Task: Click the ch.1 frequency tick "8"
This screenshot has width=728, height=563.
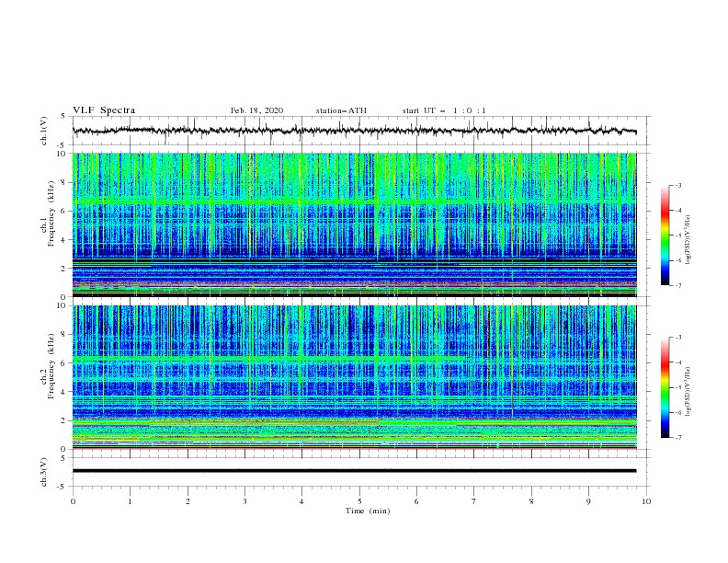Action: (63, 182)
